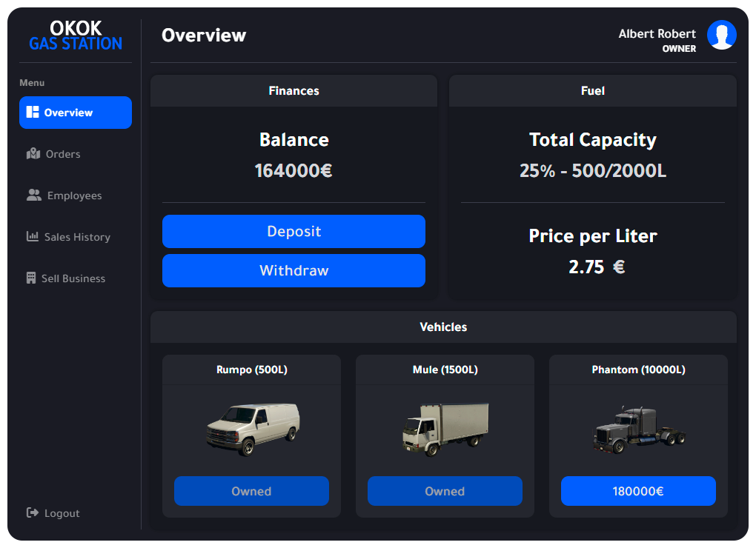The image size is (756, 548).
Task: Open the Orders menu item
Action: (63, 154)
